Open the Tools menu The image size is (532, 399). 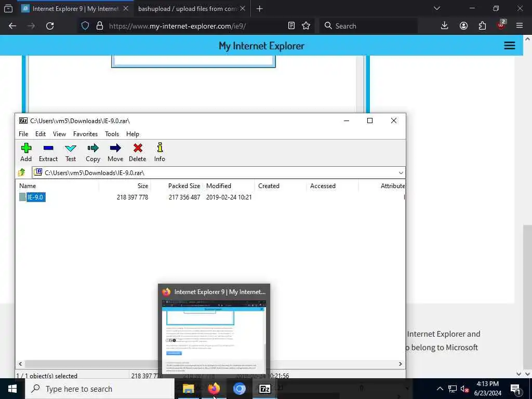click(112, 134)
